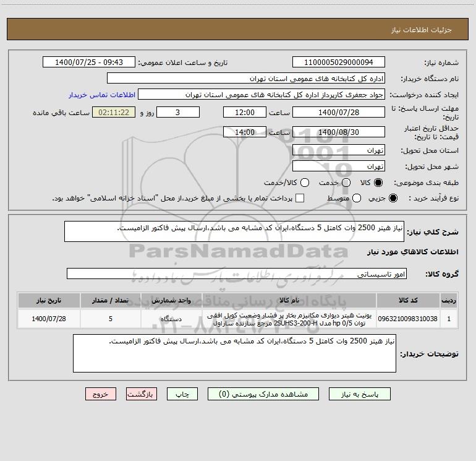Viewport: 476px width, 461px height.
Task: Select the کالا radio button
Action: pos(378,183)
